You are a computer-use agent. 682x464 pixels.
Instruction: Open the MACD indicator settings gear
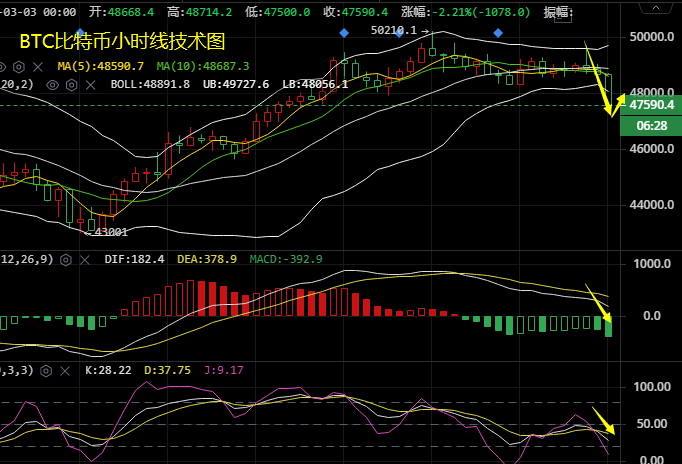pyautogui.click(x=66, y=259)
